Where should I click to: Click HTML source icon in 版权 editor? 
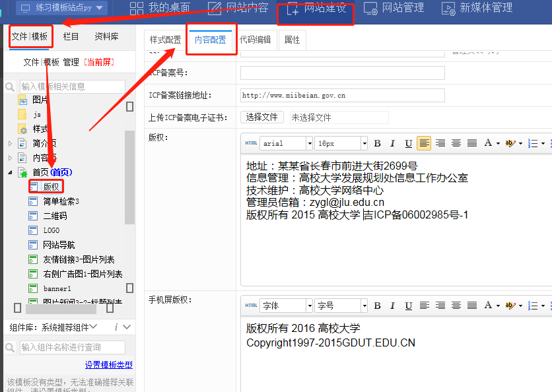[251, 143]
